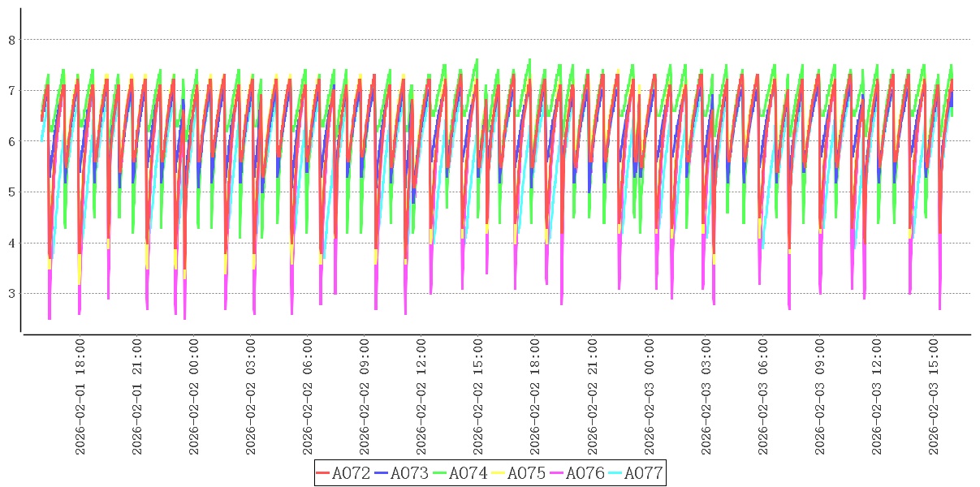
Task: Click the y-axis value 7 label
Action: tap(11, 90)
